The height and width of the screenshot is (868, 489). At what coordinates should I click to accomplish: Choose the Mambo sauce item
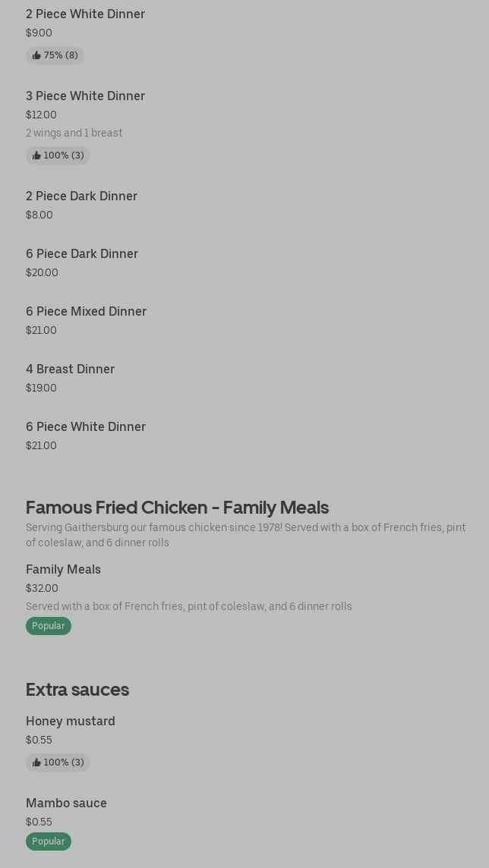point(66,803)
